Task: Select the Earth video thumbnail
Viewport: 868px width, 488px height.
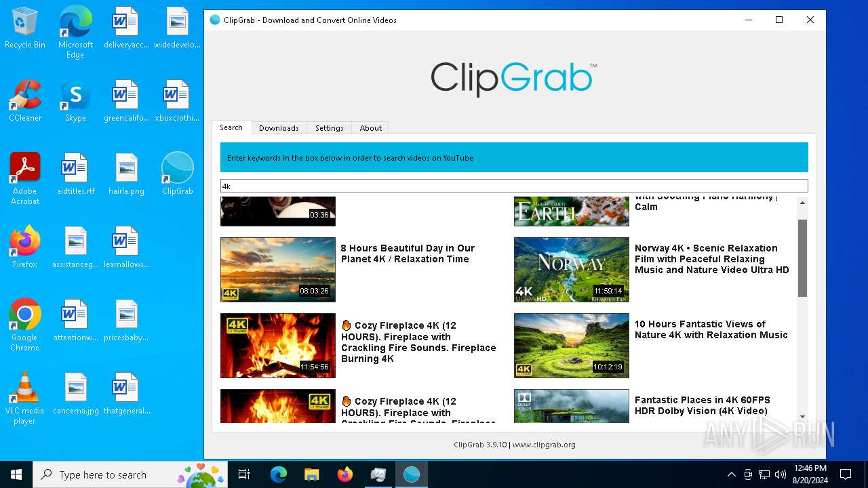Action: [x=572, y=211]
